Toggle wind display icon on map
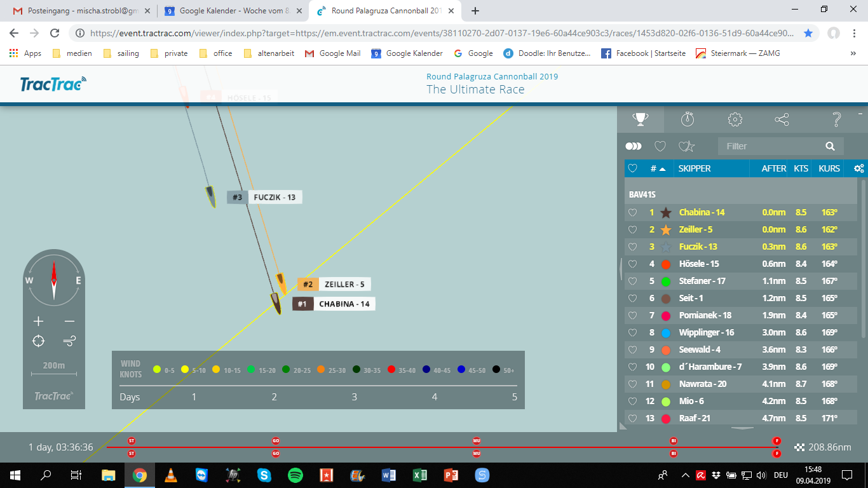This screenshot has height=488, width=868. (x=70, y=342)
